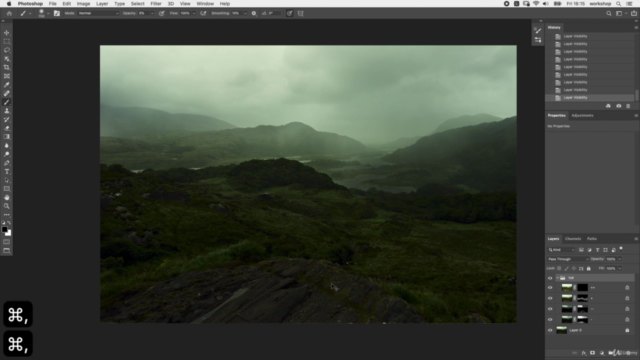Select the Pen tool
Screen dimensions: 640x360
point(7,163)
